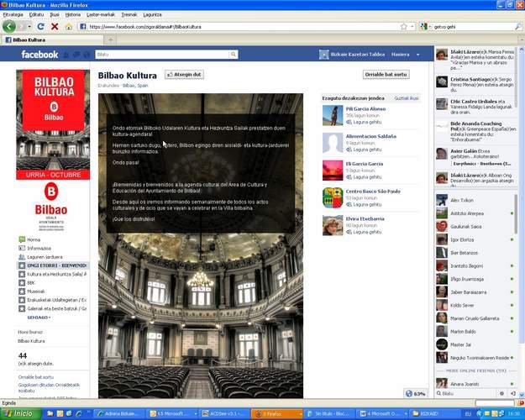Reload the page with the refresh icon
This screenshot has height=420, width=525.
click(x=41, y=26)
